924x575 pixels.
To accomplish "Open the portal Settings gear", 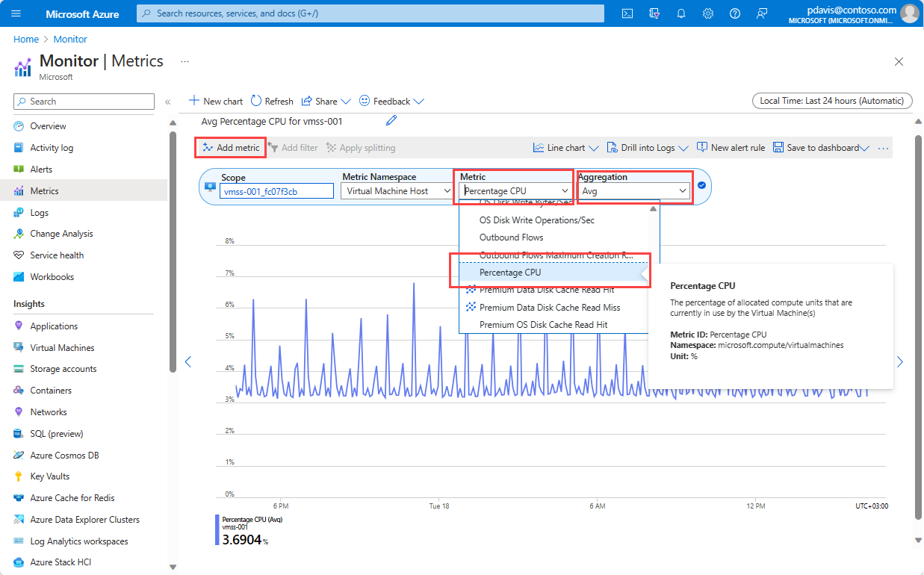I will 707,13.
